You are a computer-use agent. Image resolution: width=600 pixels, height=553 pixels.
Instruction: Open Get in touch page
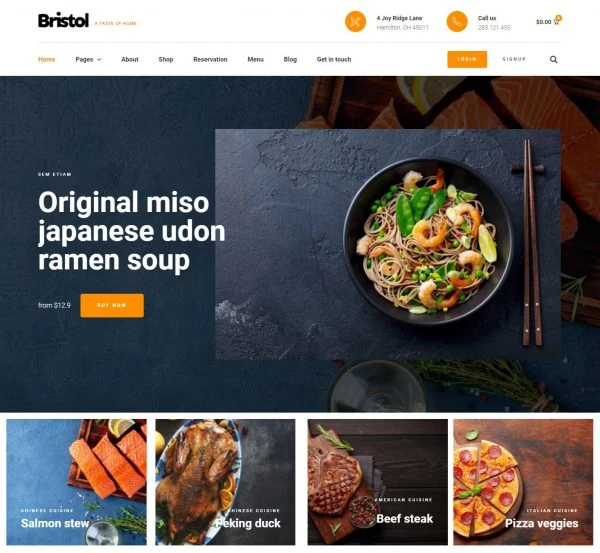point(334,59)
